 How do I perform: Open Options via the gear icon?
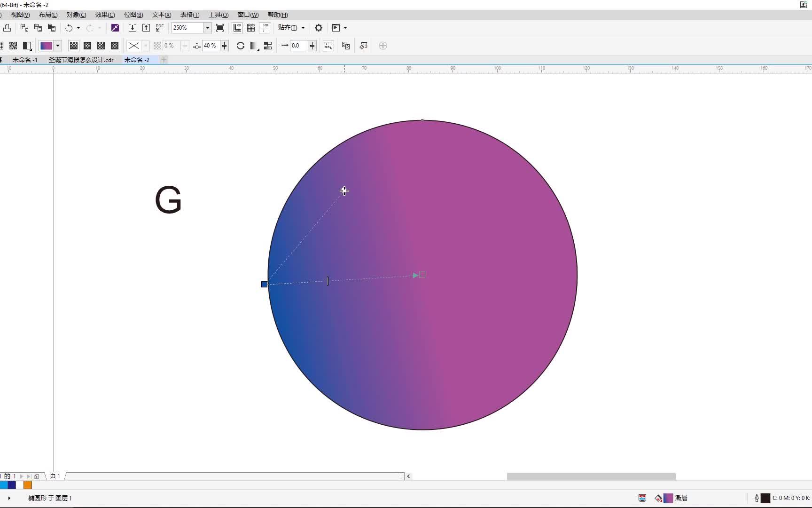tap(319, 28)
